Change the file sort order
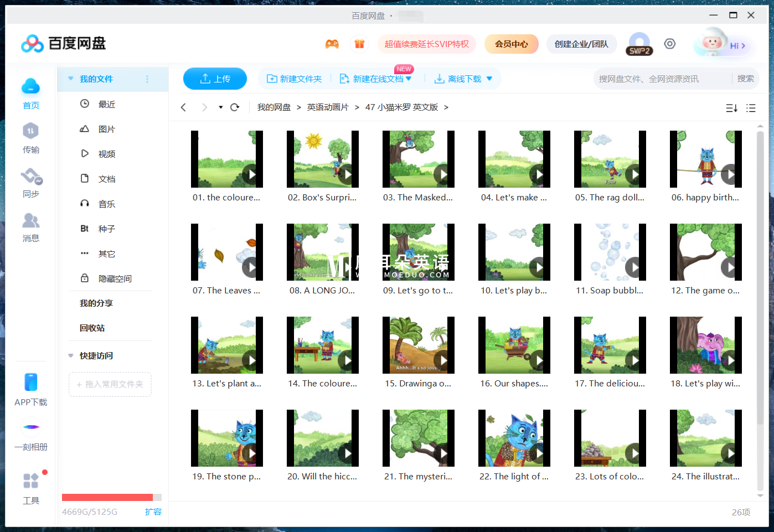 (731, 108)
